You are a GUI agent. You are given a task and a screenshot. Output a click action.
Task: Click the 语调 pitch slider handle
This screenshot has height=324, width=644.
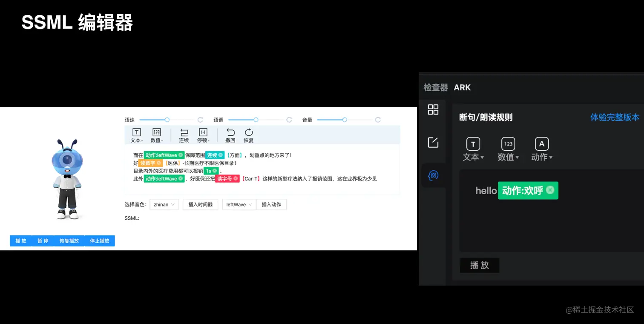[x=256, y=120]
